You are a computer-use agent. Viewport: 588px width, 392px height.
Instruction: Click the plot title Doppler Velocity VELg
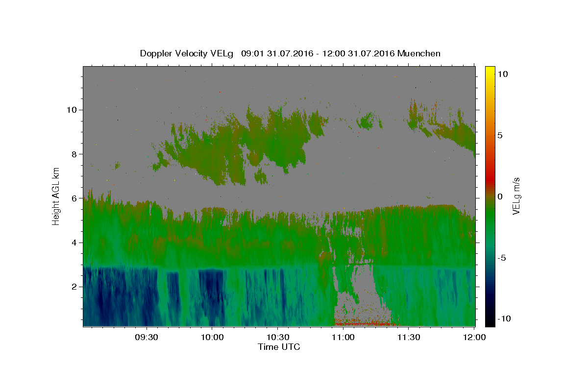(186, 53)
